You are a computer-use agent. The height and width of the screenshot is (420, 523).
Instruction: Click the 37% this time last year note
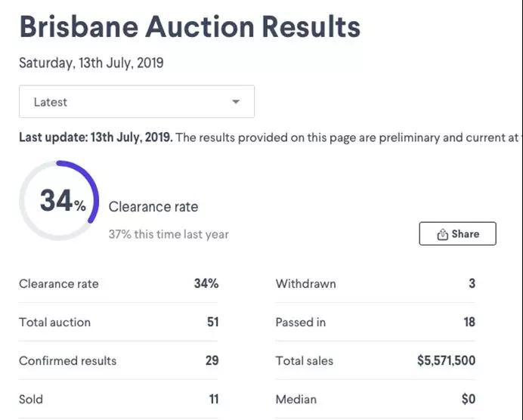(169, 234)
